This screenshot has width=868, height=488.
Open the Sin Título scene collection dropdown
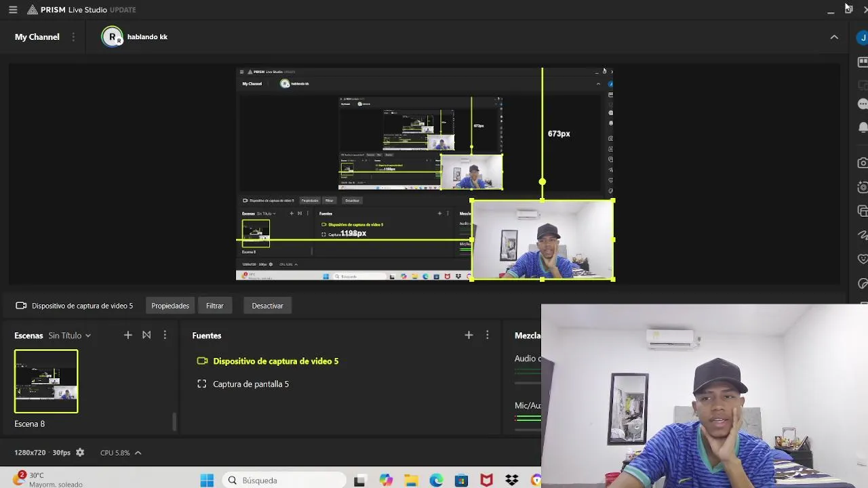[x=69, y=335]
